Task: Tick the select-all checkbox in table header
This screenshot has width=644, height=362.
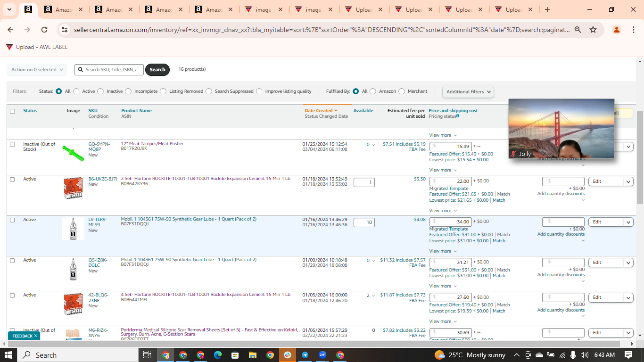Action: click(12, 111)
